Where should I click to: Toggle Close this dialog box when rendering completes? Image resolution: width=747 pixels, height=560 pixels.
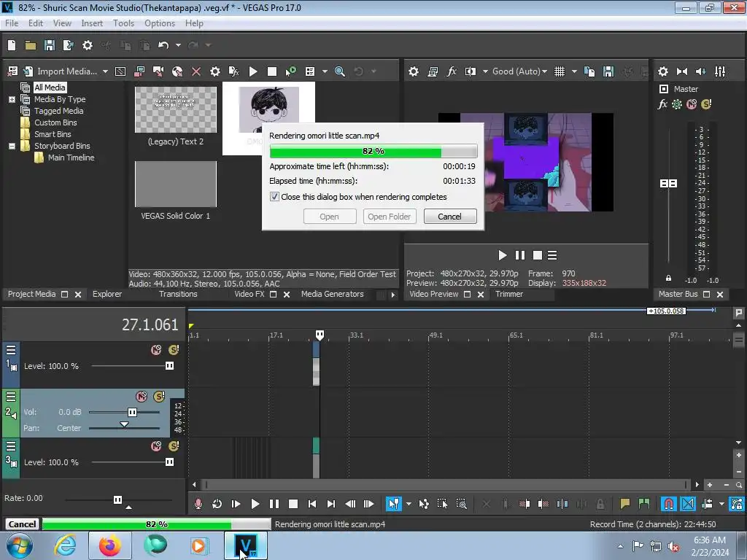pos(274,197)
